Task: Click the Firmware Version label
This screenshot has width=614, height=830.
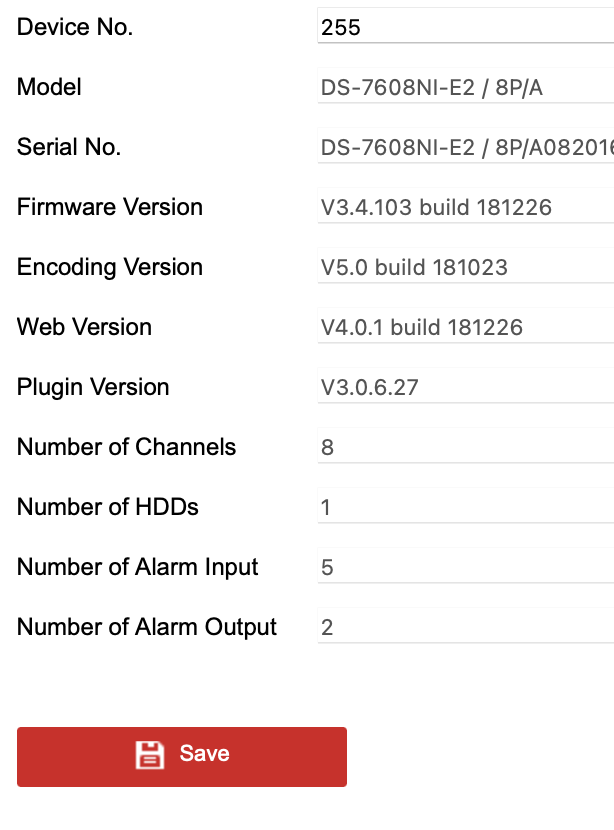Action: click(109, 207)
